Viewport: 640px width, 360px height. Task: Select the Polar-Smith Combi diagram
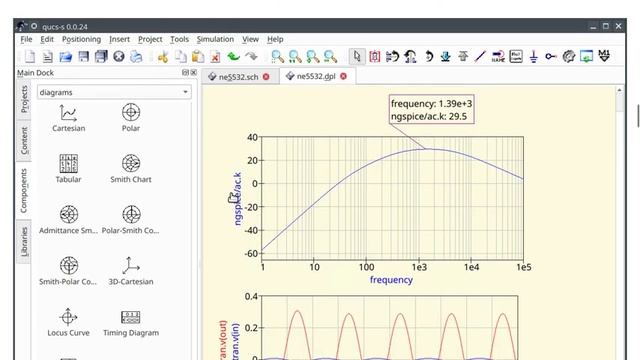[131, 220]
